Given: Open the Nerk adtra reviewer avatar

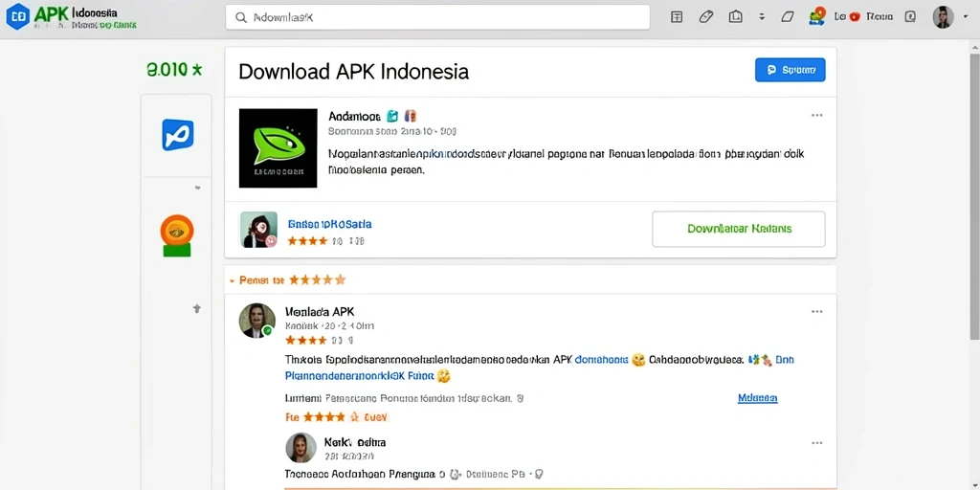Looking at the screenshot, I should pyautogui.click(x=301, y=448).
